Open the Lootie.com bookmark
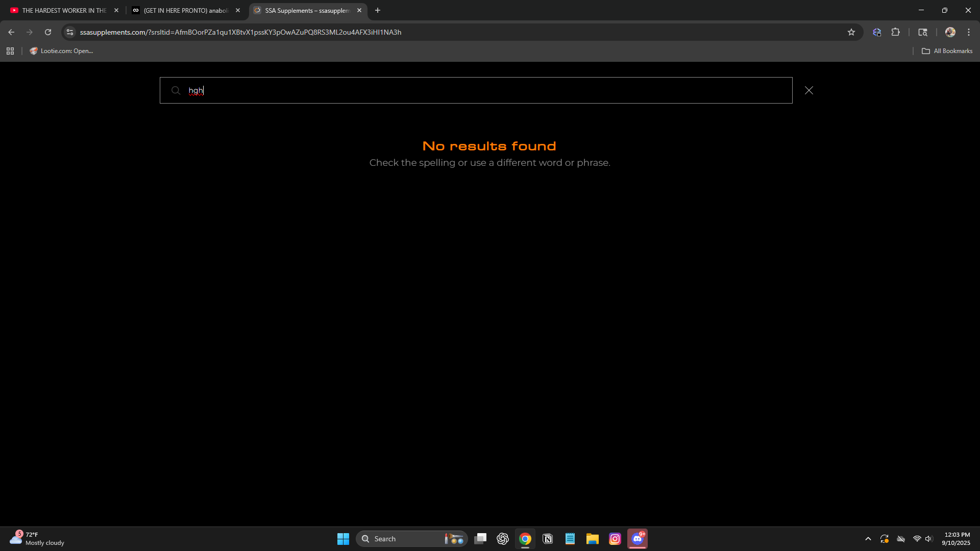The width and height of the screenshot is (980, 551). [x=62, y=51]
